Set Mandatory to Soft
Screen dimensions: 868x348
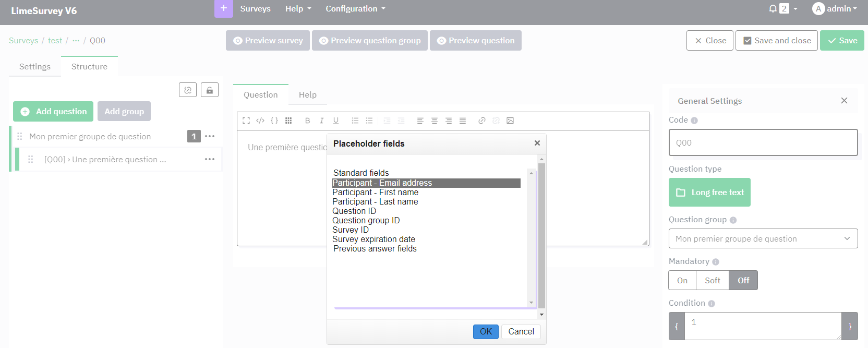(x=712, y=281)
